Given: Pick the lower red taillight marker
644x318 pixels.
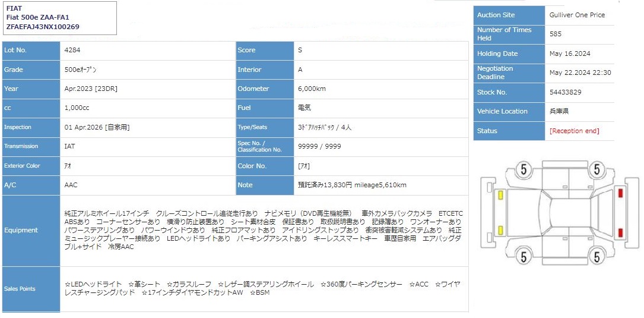Looking at the screenshot, I should coord(620,232).
